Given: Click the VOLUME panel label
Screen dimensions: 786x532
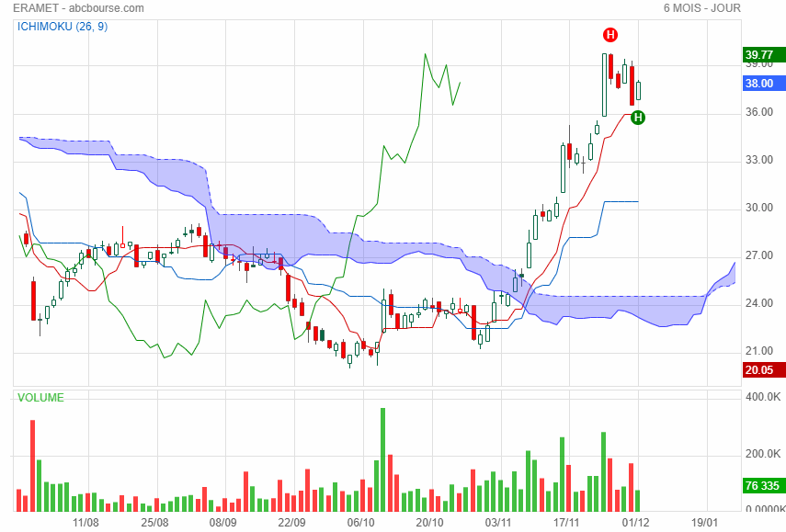Looking at the screenshot, I should point(40,398).
